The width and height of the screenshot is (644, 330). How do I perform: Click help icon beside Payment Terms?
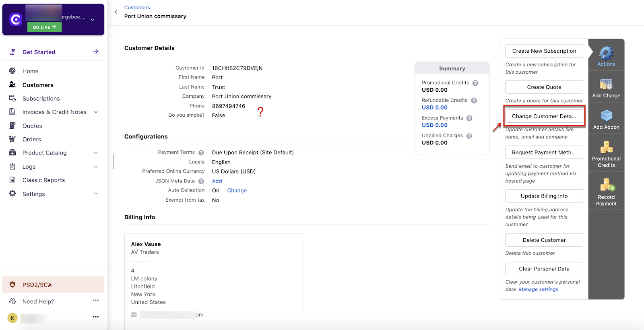pyautogui.click(x=201, y=153)
